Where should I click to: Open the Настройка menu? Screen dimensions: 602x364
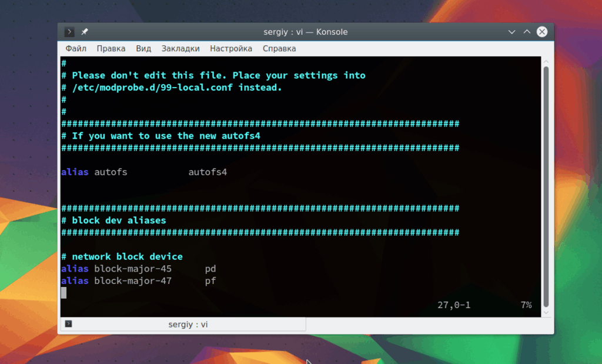(231, 48)
